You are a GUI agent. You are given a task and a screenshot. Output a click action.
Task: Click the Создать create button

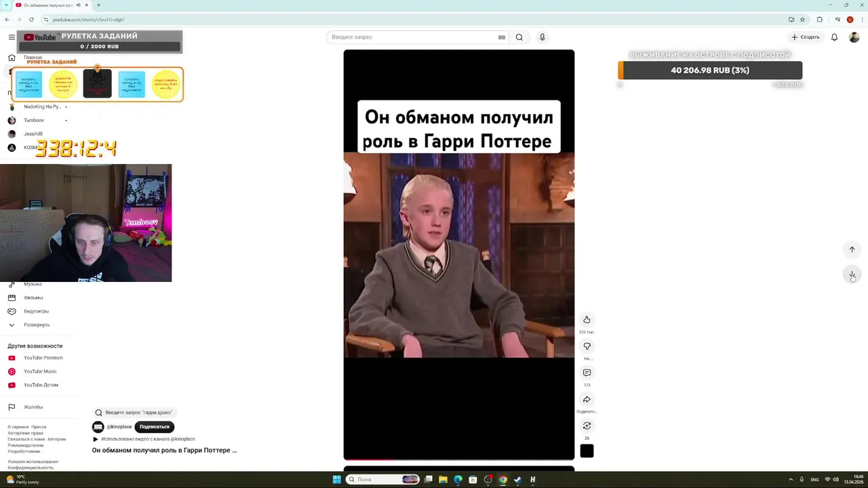(806, 37)
